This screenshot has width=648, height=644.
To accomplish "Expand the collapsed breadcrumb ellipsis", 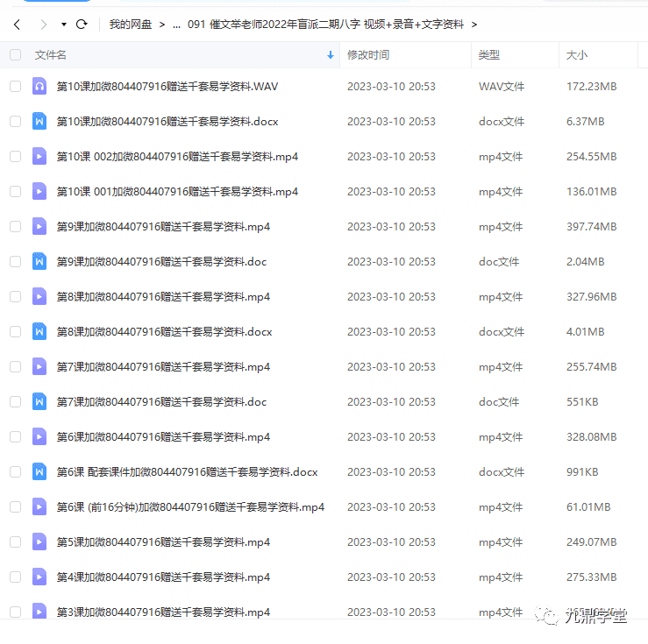I will (x=176, y=25).
